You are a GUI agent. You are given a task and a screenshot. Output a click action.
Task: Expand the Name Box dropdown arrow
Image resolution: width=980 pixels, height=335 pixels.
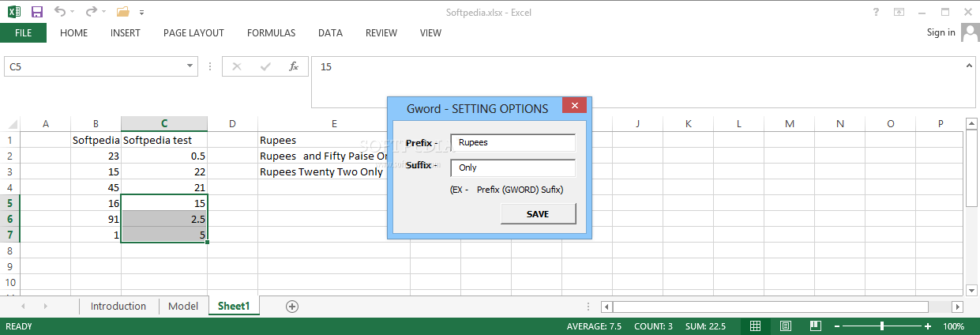[190, 67]
